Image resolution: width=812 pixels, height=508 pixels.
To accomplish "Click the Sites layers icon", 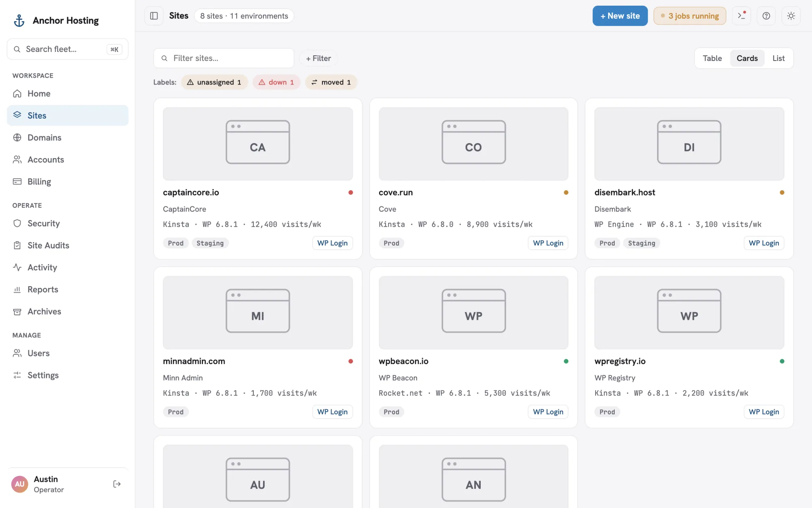I will pyautogui.click(x=17, y=115).
